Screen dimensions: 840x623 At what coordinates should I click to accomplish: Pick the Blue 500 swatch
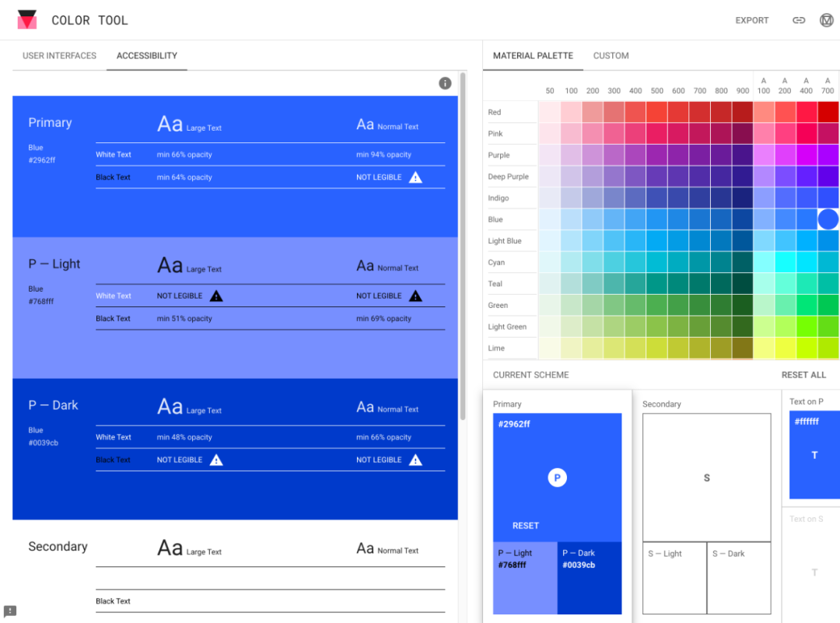click(656, 219)
